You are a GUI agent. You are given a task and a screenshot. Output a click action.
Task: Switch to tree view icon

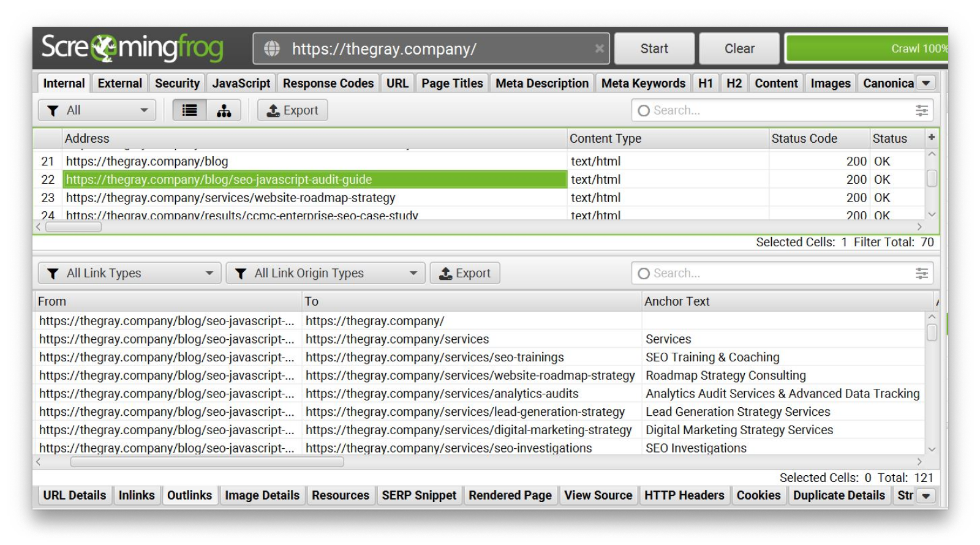point(224,110)
